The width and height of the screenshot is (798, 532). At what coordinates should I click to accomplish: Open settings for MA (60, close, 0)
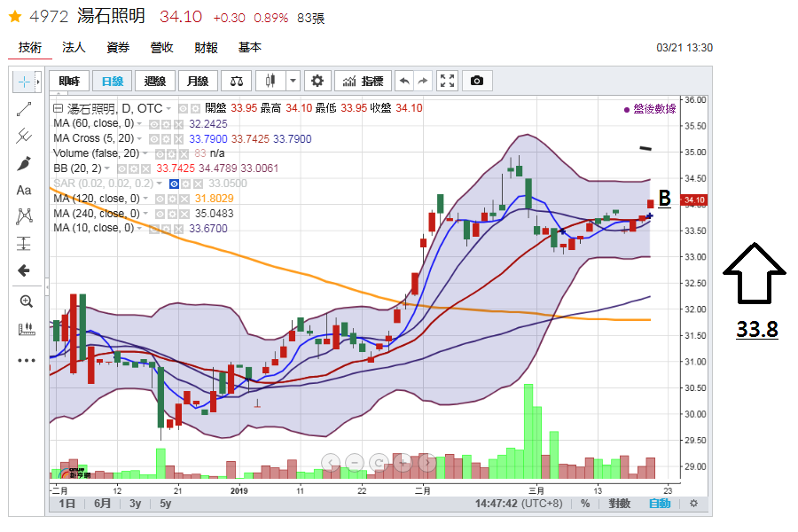point(166,124)
